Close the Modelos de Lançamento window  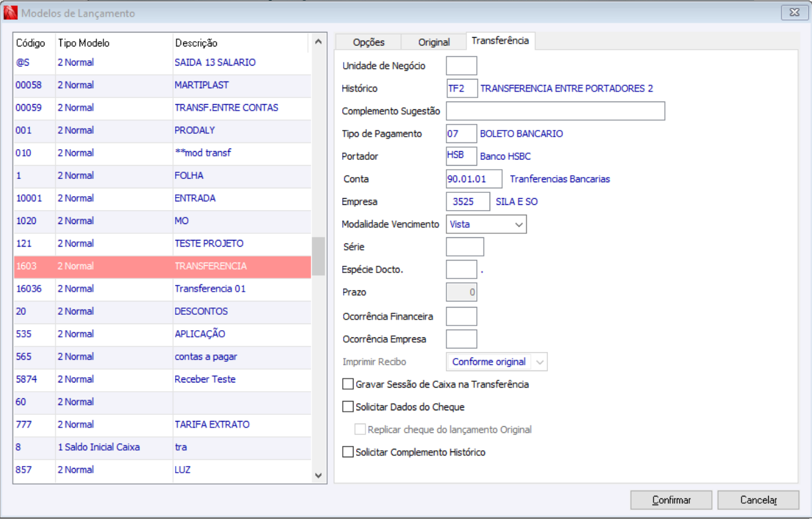click(x=793, y=13)
